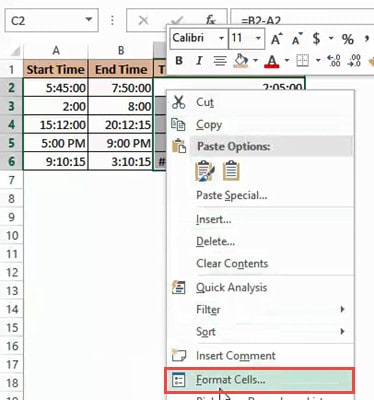
Task: Click the End Time header cell
Action: 121,69
